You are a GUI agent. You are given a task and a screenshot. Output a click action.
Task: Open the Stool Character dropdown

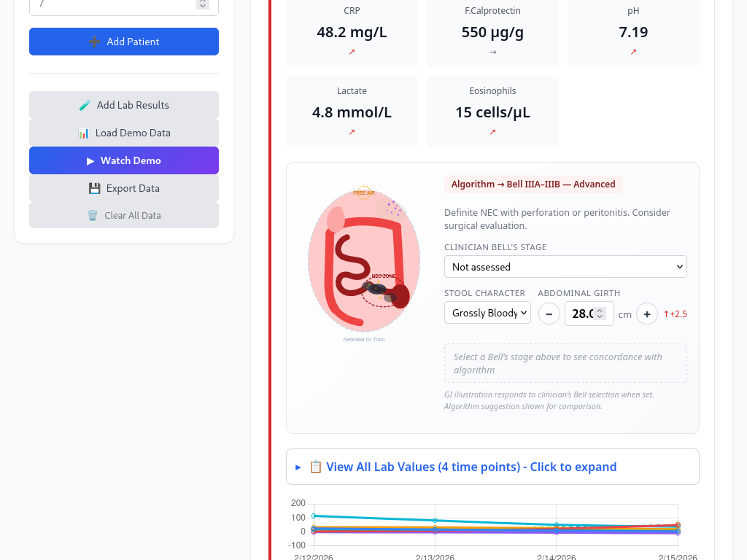pos(487,313)
